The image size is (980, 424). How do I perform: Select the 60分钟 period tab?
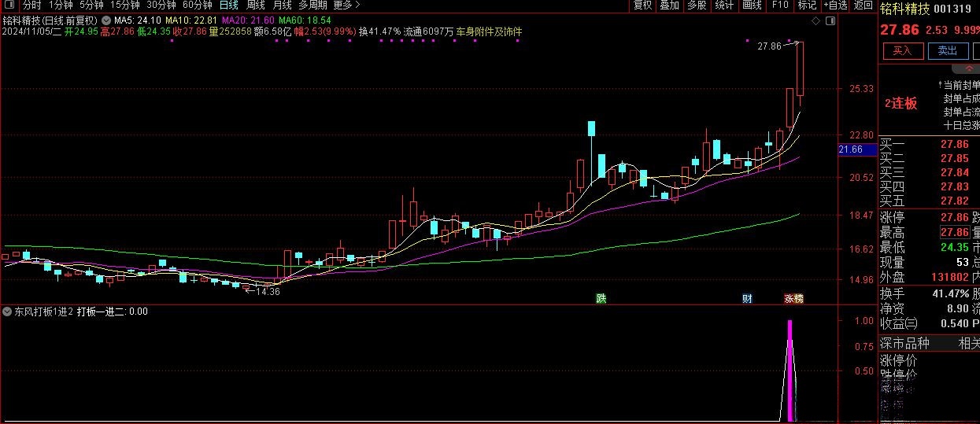pos(197,6)
